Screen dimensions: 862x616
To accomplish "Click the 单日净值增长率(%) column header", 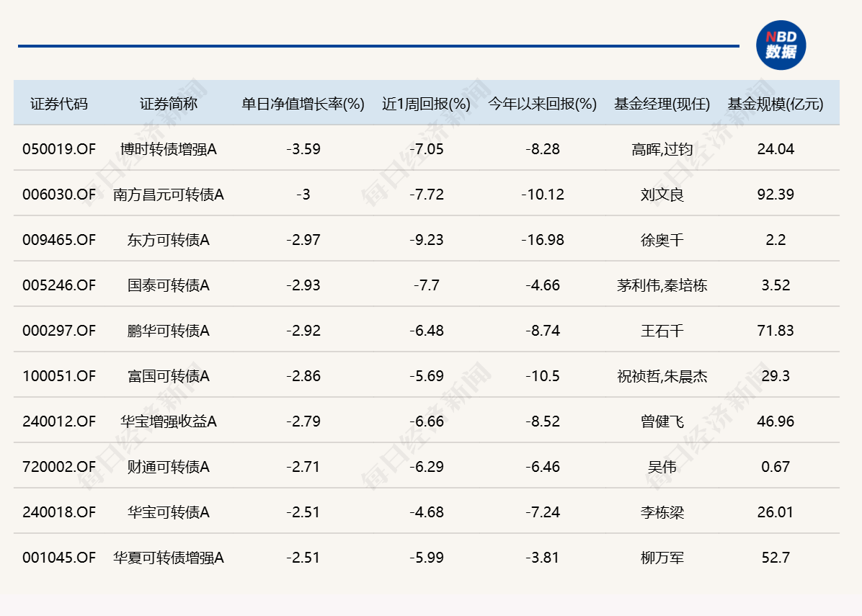I will (x=303, y=104).
